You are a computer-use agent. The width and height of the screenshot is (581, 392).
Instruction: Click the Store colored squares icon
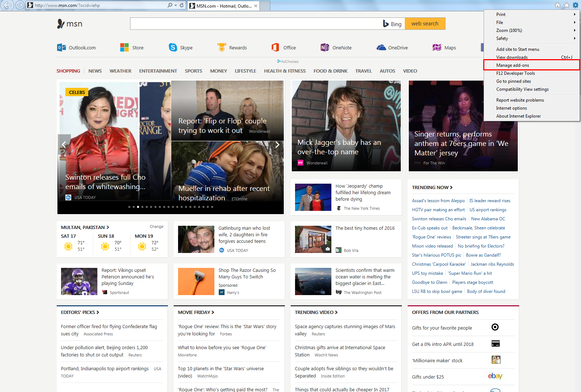[124, 48]
